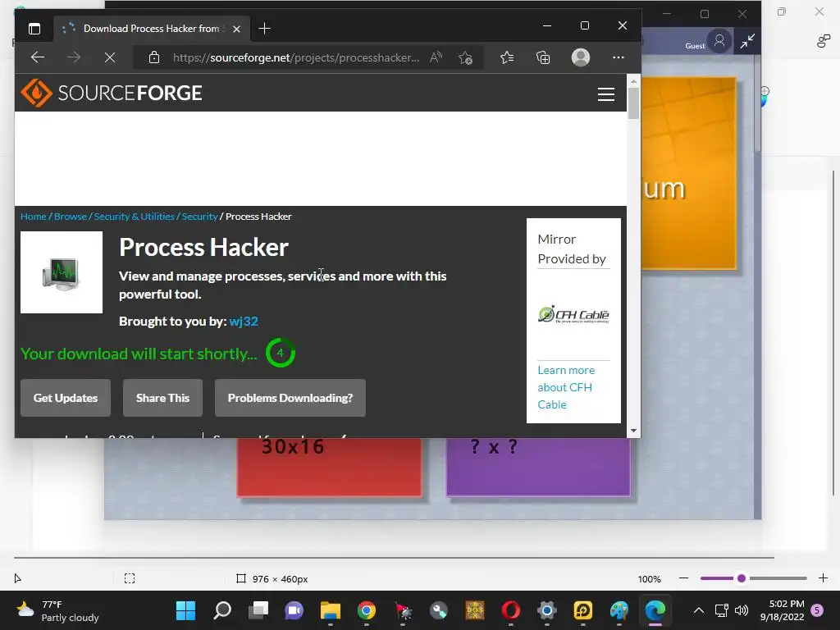
Task: Open the Browse breadcrumb link
Action: [x=71, y=217]
